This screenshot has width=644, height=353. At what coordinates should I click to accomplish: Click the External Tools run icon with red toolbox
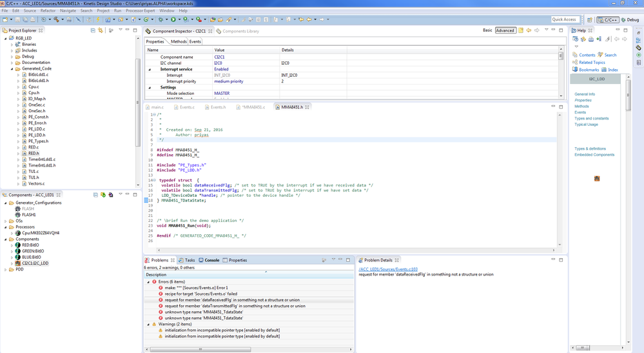tap(199, 19)
